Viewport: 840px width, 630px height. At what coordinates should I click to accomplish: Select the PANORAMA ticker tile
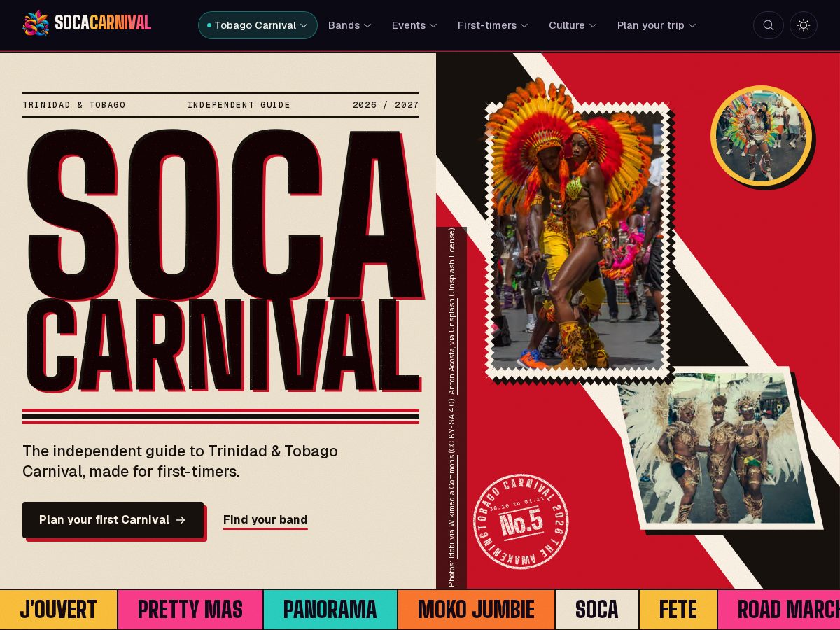330,610
